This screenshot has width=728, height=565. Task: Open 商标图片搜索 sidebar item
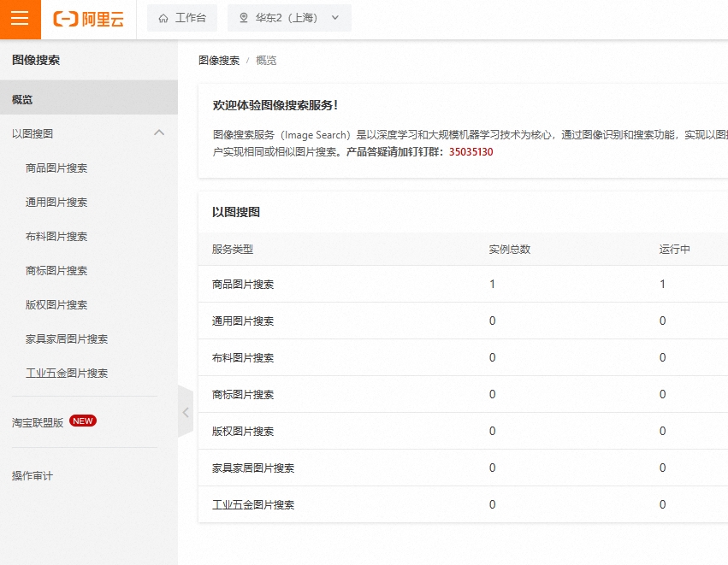point(56,270)
